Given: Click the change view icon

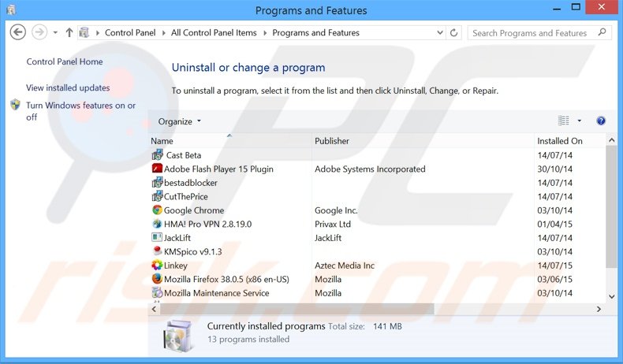Looking at the screenshot, I should (x=563, y=121).
